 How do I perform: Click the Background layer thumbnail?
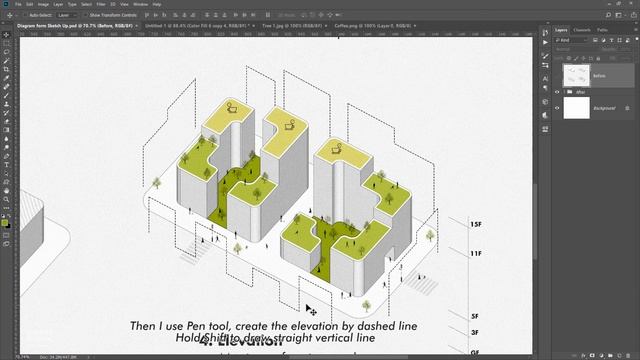[x=576, y=108]
